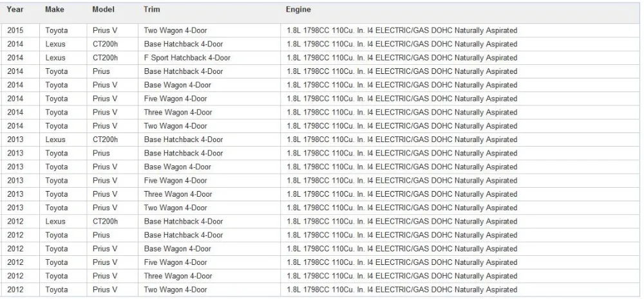Click Prius V model in the 2015 row

click(105, 30)
